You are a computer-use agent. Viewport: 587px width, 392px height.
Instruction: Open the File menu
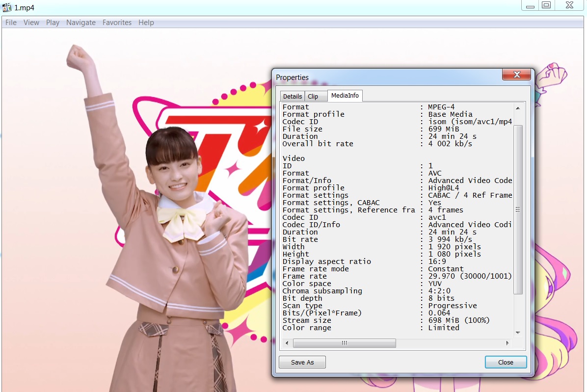[x=11, y=23]
